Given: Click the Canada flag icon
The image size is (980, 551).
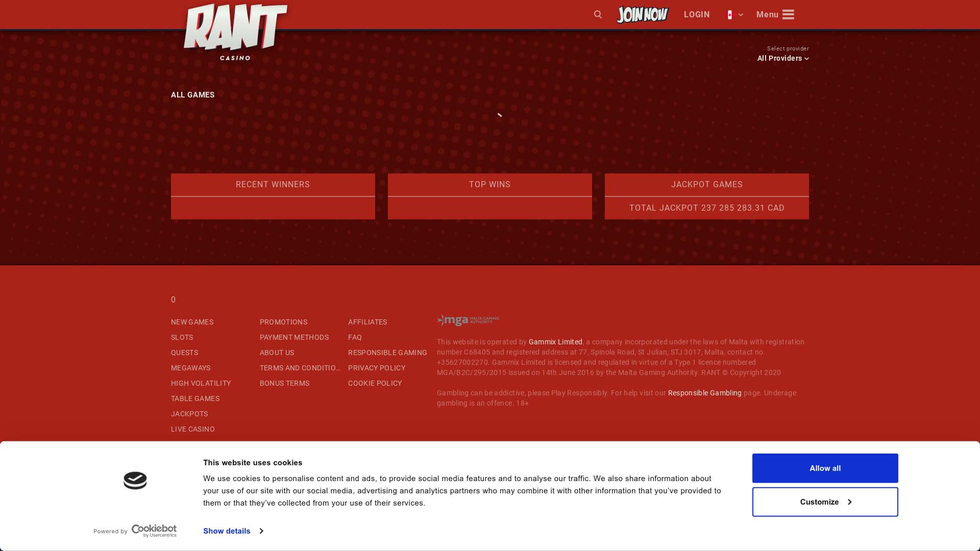Looking at the screenshot, I should tap(730, 14).
